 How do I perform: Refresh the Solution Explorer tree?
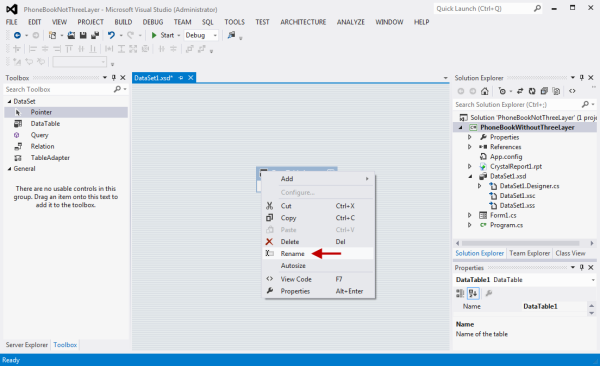[532, 91]
